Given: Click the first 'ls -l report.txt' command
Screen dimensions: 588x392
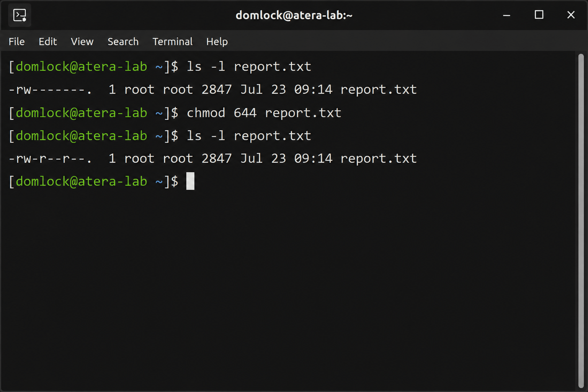Looking at the screenshot, I should (x=249, y=67).
